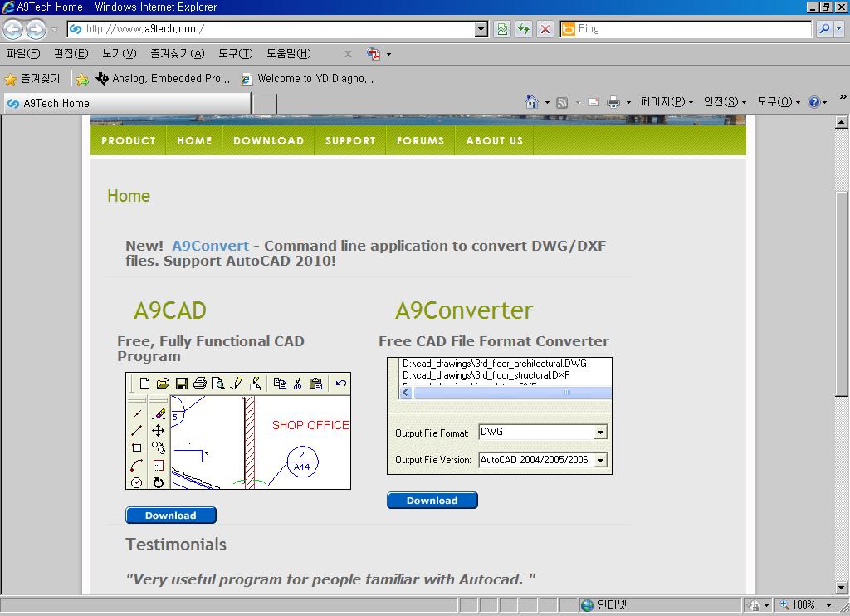Image resolution: width=850 pixels, height=616 pixels.
Task: Go to SUPPORT in the green navigation
Action: click(x=350, y=140)
